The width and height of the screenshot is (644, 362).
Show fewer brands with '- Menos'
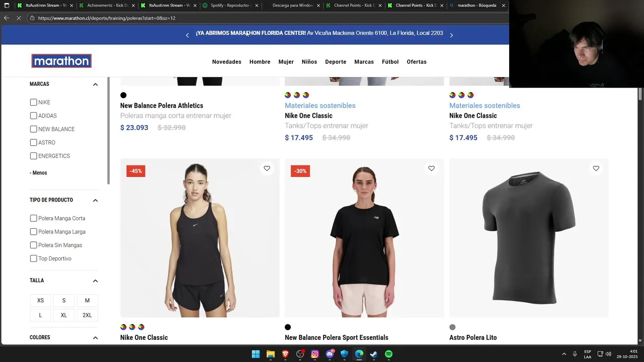(x=38, y=173)
